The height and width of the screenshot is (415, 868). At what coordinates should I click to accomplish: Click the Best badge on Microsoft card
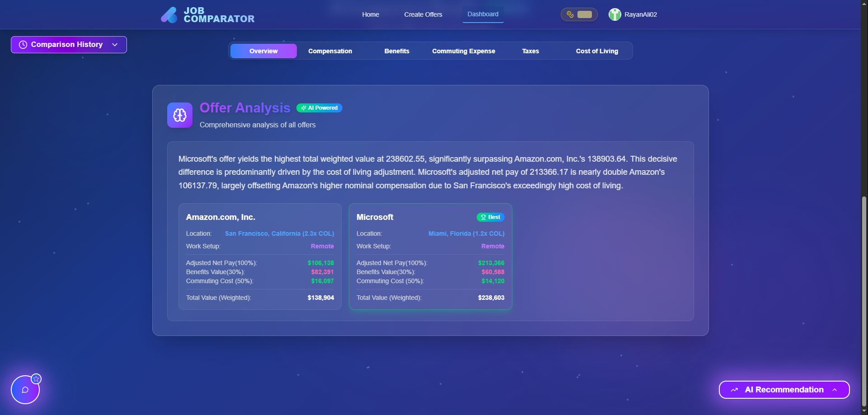491,217
